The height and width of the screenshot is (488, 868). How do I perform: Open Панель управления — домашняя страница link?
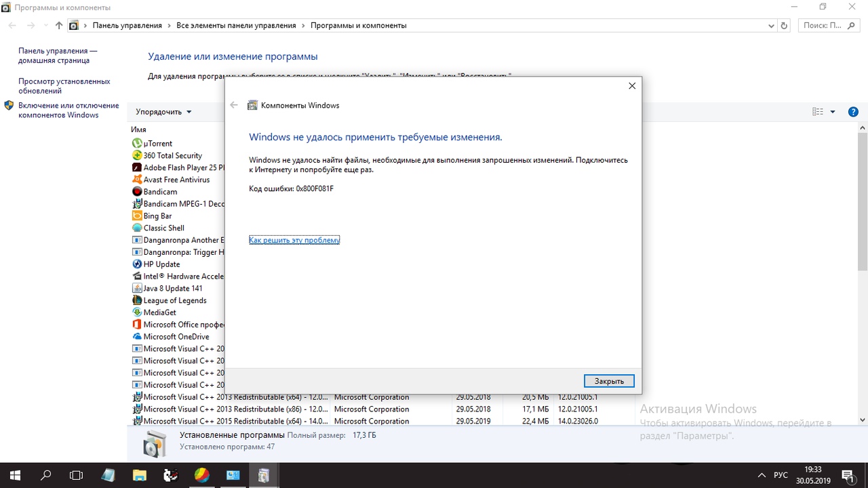(58, 56)
